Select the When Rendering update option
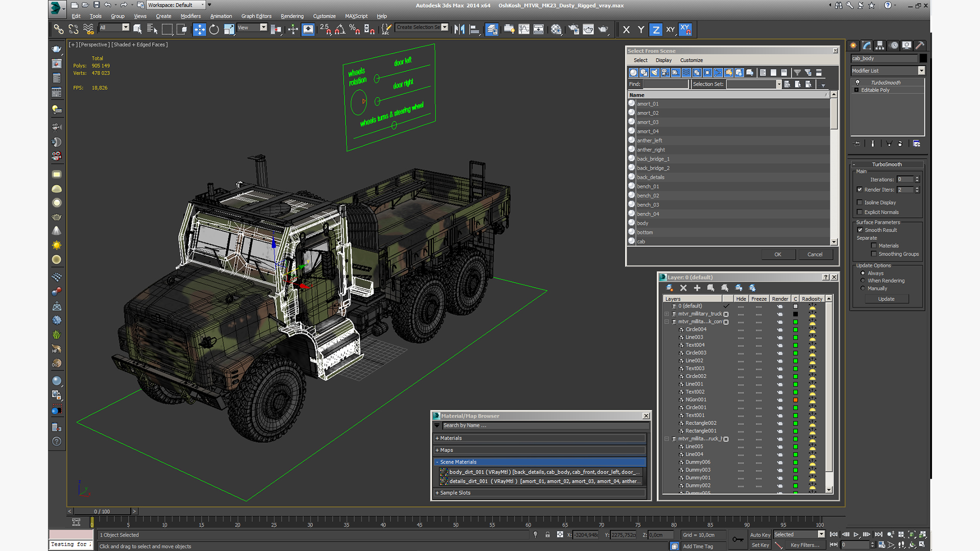 coord(863,281)
